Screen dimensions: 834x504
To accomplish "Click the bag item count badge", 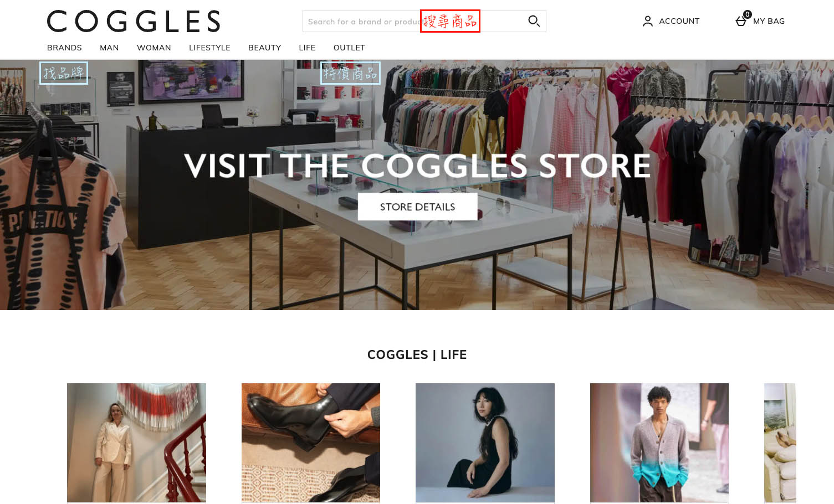I will (x=748, y=14).
